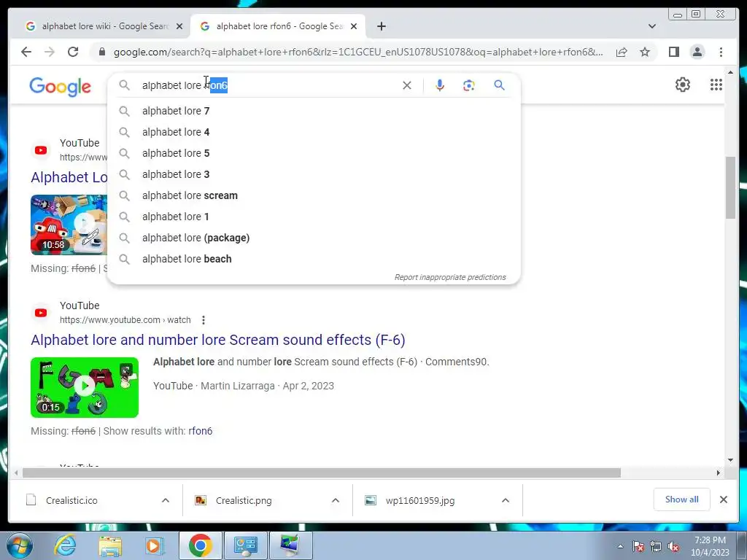Open the downloaded wp11601959.jpg file
The image size is (747, 560).
[x=419, y=500]
